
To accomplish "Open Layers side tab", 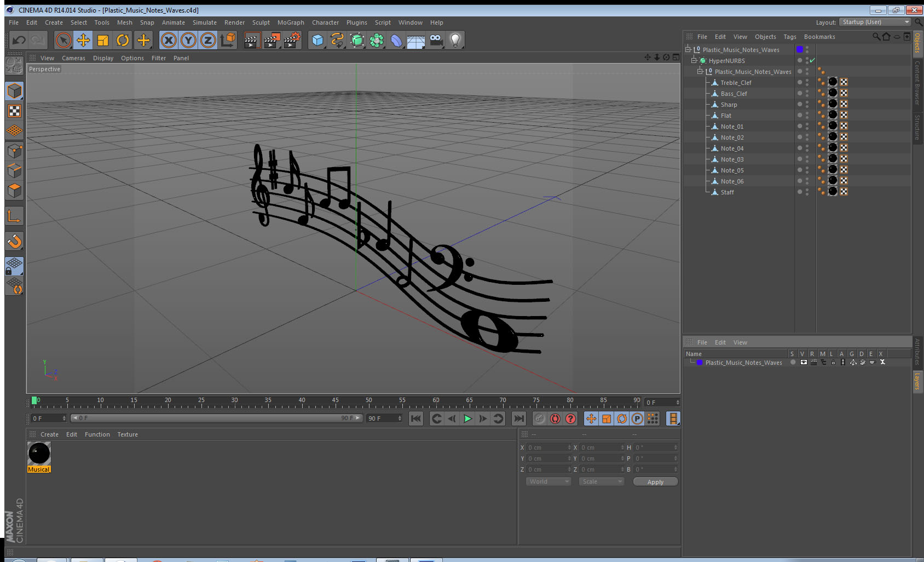I will click(x=917, y=381).
